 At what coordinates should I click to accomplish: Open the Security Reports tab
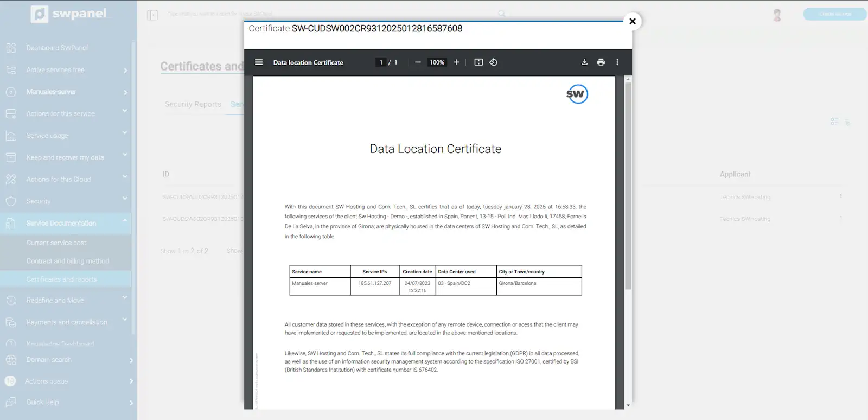[193, 104]
